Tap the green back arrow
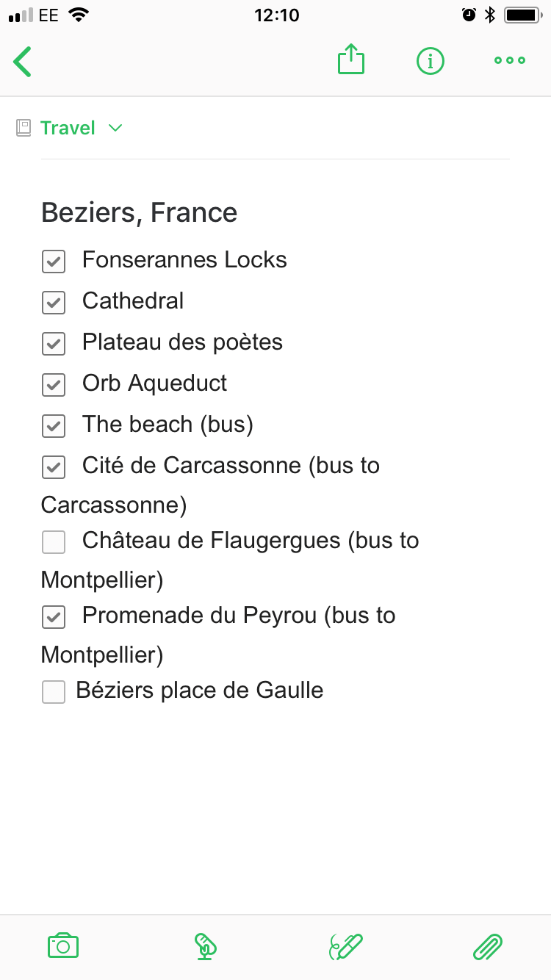Viewport: 551px width, 980px height. point(22,61)
